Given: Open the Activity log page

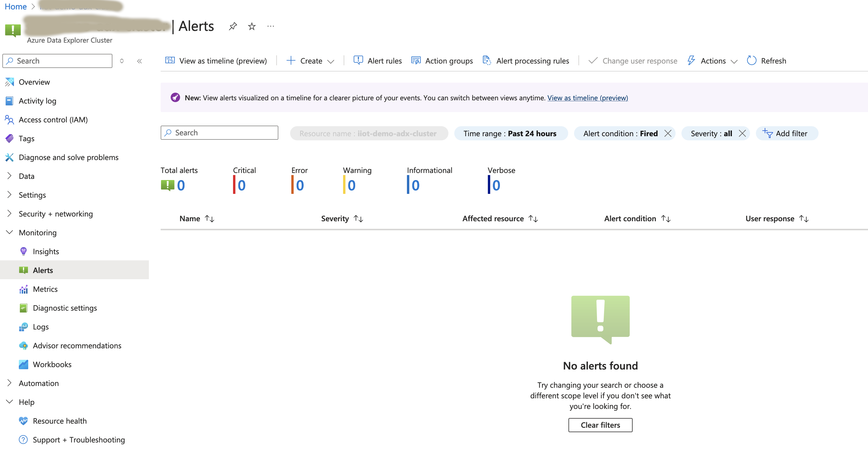Looking at the screenshot, I should pos(37,100).
